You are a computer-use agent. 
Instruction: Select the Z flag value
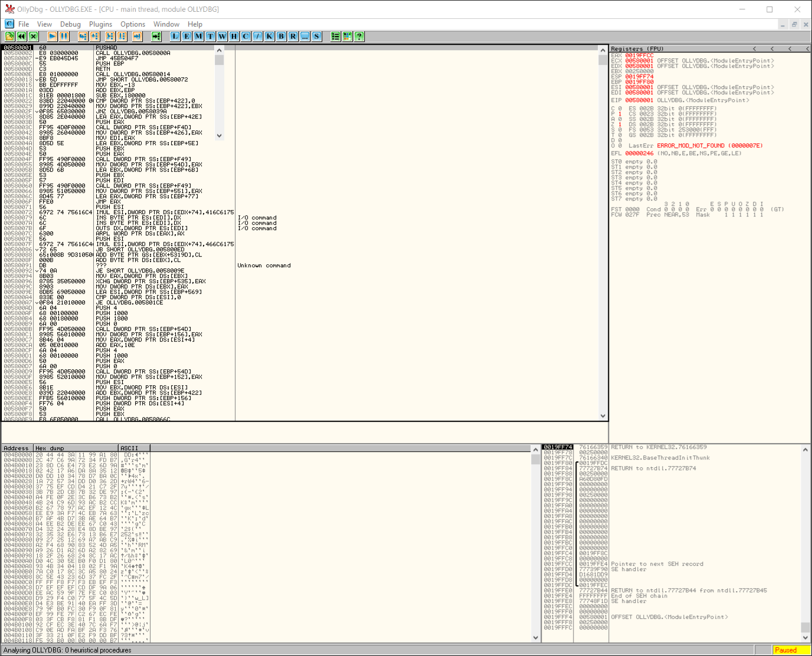coord(620,124)
